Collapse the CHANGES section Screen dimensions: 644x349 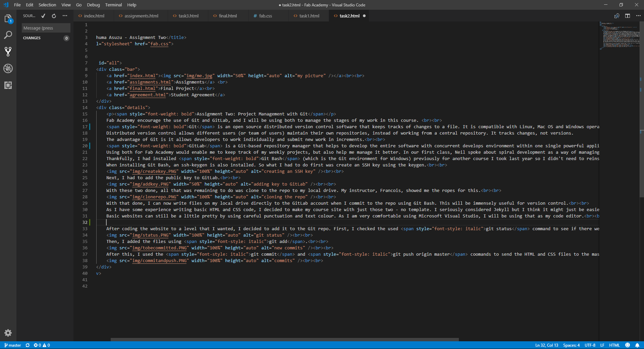(x=32, y=38)
